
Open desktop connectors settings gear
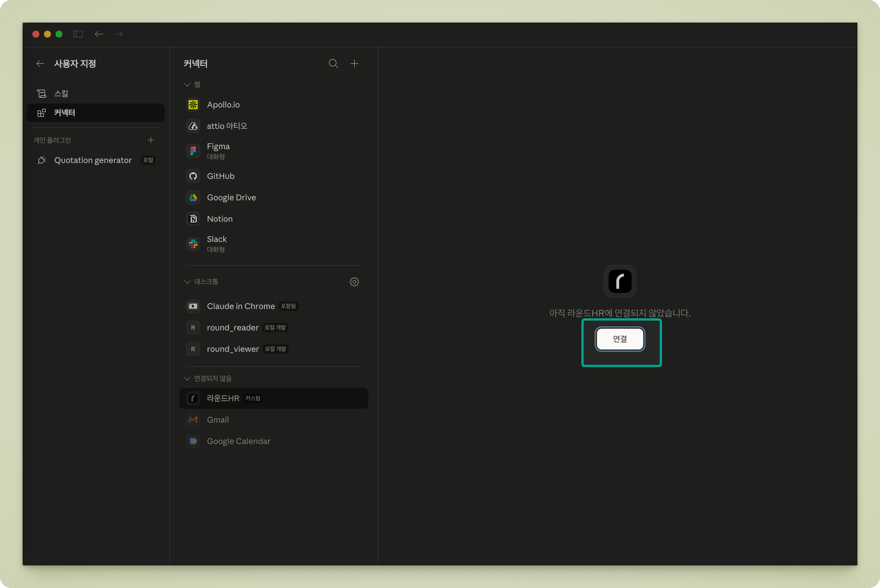[354, 282]
